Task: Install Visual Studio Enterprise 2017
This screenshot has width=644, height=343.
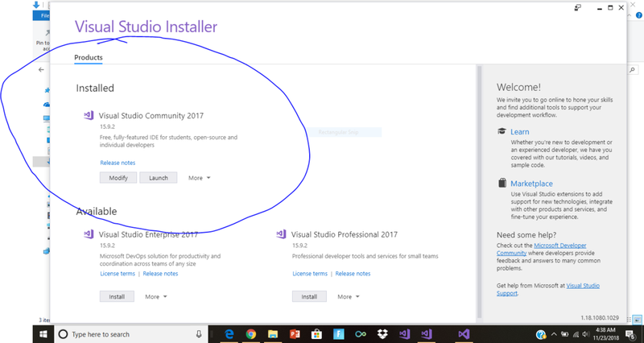Action: point(117,296)
